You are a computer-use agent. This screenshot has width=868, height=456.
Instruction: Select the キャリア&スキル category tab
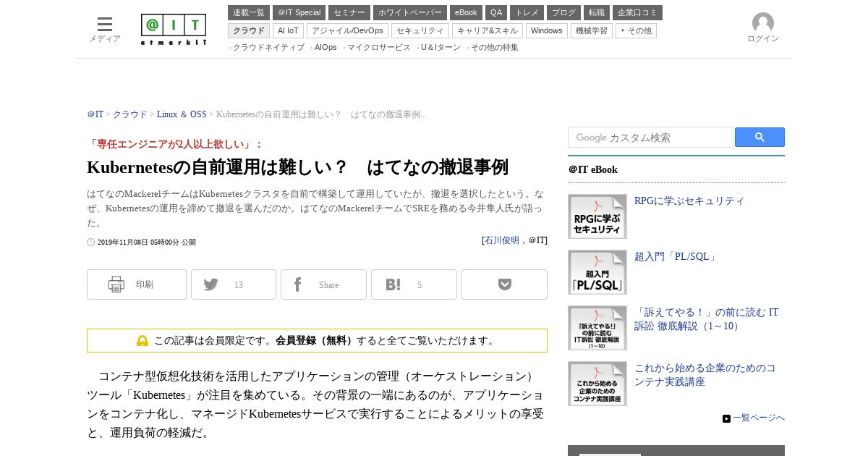(488, 31)
